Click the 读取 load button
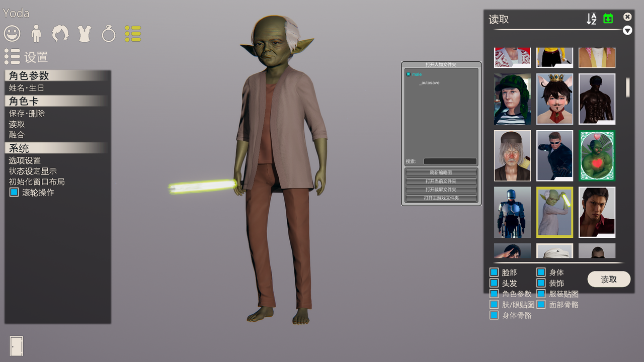The height and width of the screenshot is (362, 644). (x=609, y=279)
